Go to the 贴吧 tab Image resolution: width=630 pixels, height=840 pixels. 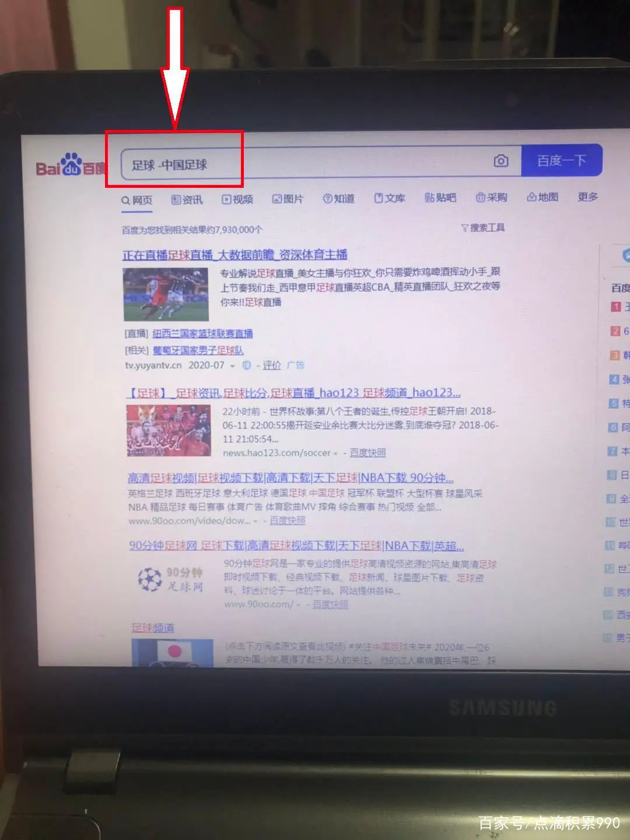440,198
